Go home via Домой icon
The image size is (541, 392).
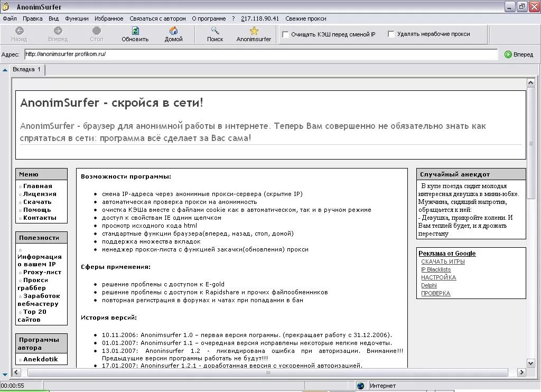pyautogui.click(x=173, y=31)
